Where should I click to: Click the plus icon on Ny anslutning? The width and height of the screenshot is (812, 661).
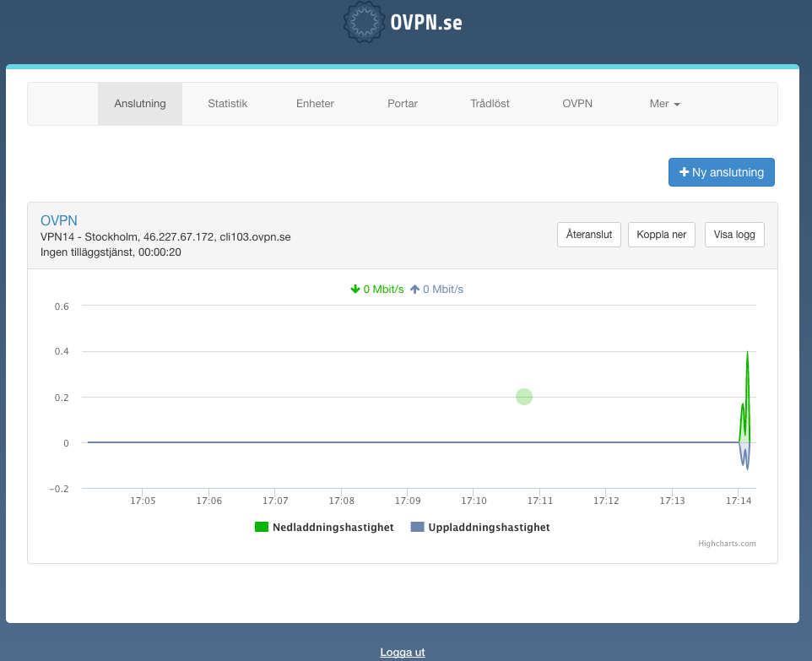coord(684,172)
